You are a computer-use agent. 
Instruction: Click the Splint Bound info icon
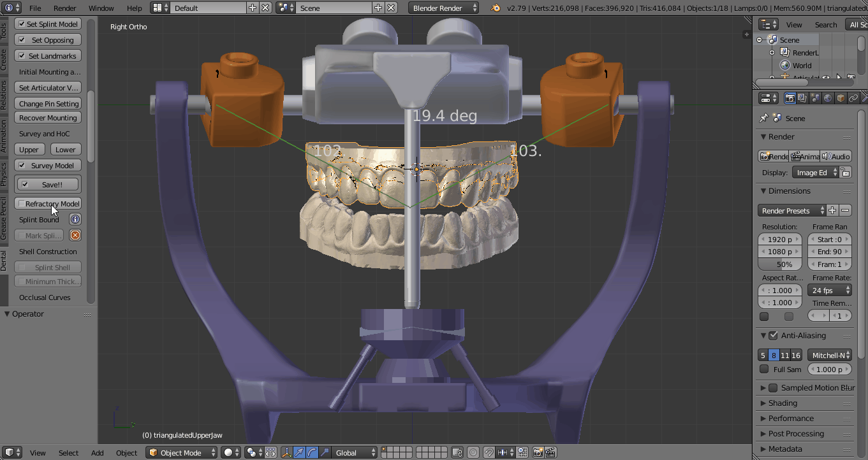pyautogui.click(x=75, y=219)
